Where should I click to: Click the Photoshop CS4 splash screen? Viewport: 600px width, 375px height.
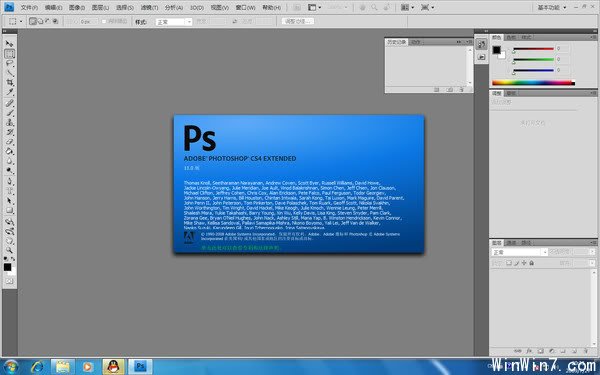click(299, 184)
